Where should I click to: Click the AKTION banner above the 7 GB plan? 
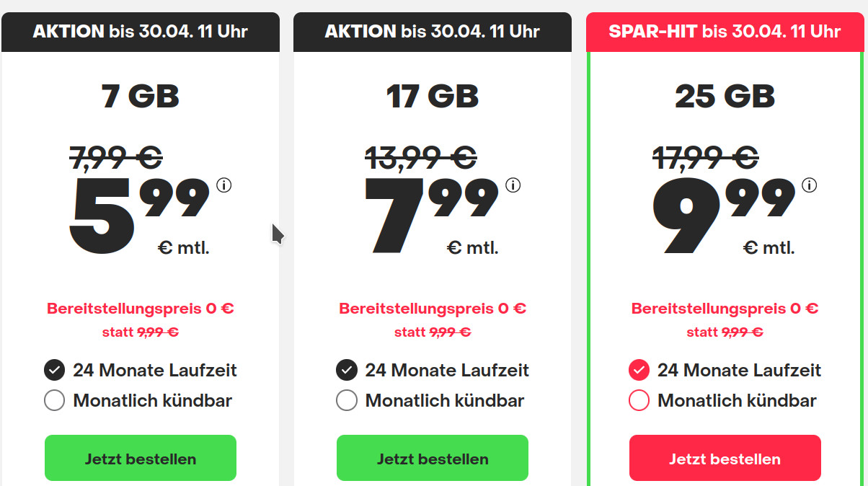pos(140,32)
